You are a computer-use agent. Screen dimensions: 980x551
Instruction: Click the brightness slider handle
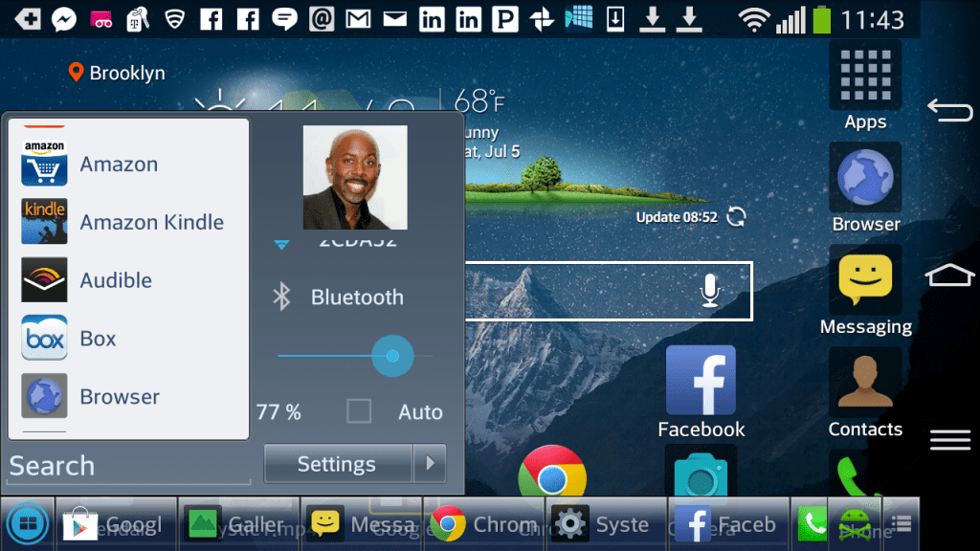[x=392, y=356]
